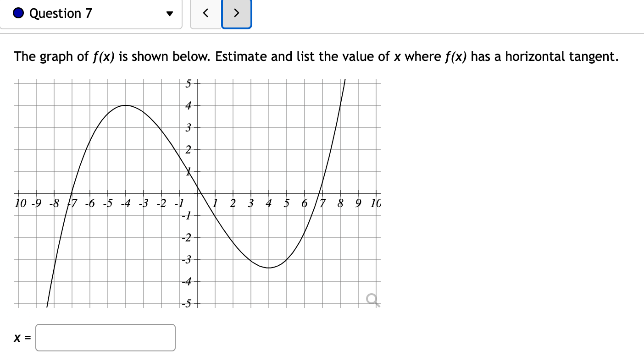The width and height of the screenshot is (644, 361).
Task: Click the magnifier to enlarge the function graph
Action: point(372,300)
